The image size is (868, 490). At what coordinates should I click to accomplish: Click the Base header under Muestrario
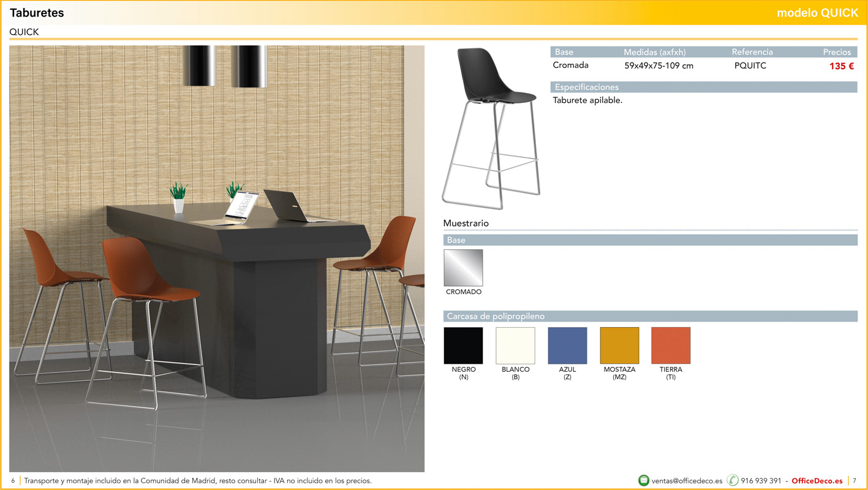click(650, 240)
